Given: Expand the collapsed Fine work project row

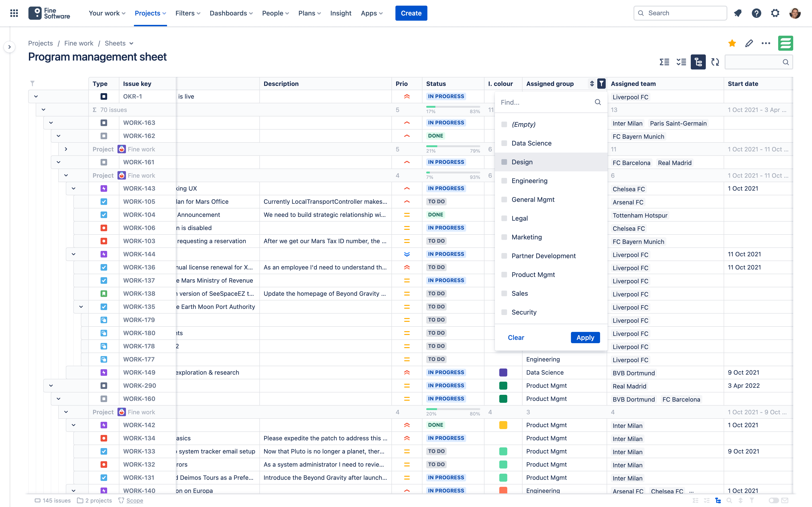Looking at the screenshot, I should pyautogui.click(x=66, y=149).
